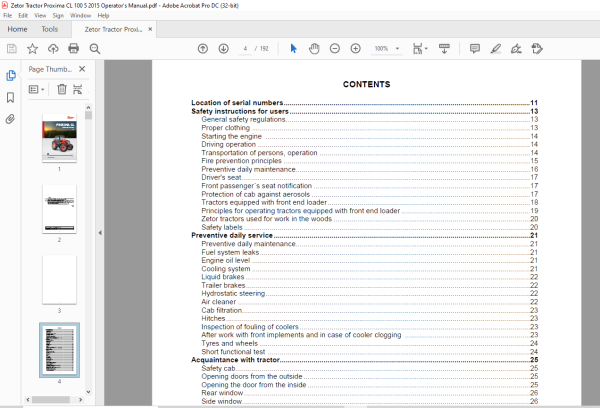The width and height of the screenshot is (600, 408).
Task: Click thumbnails panel scroll down arrow
Action: pyautogui.click(x=88, y=392)
